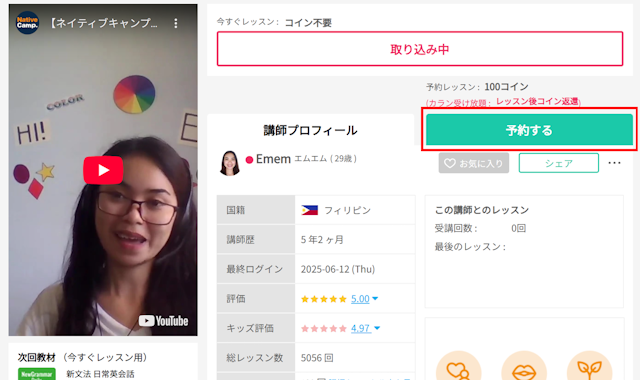
Task: Click the green 予約する button
Action: pos(529,130)
